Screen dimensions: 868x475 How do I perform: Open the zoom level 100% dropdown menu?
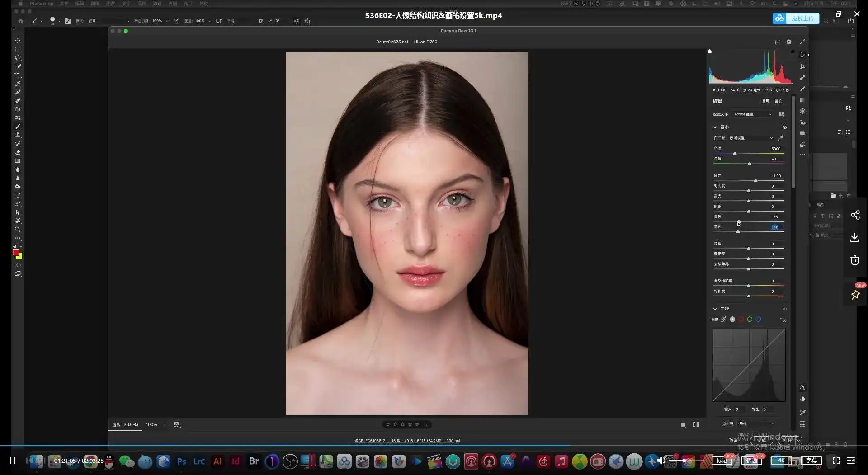pos(164,425)
